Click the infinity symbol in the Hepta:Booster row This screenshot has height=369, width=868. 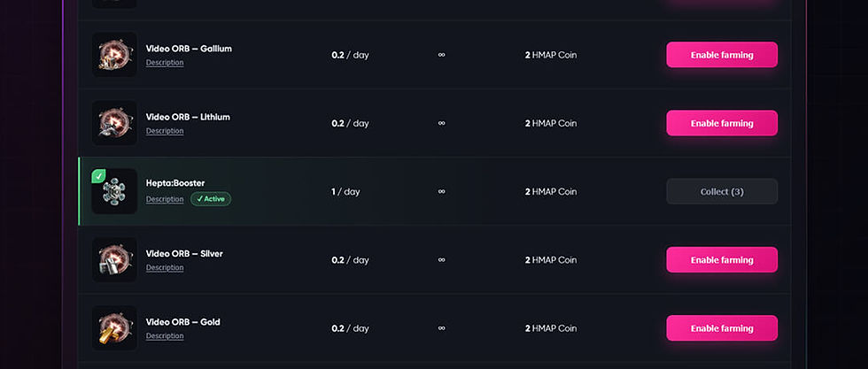[x=442, y=191]
